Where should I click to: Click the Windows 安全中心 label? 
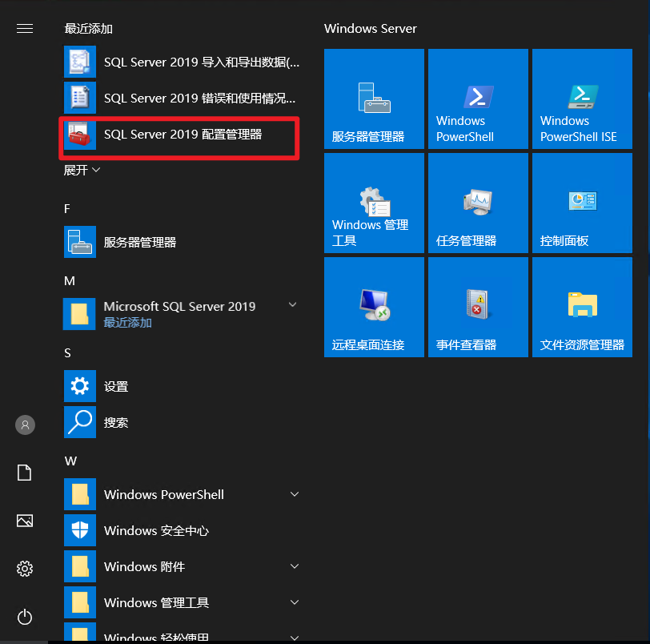click(156, 531)
